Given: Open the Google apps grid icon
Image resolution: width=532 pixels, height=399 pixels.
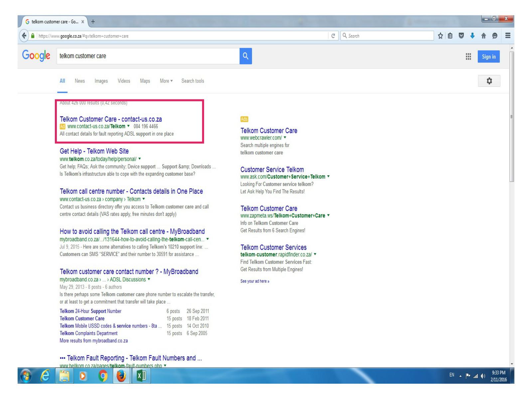Looking at the screenshot, I should [468, 57].
